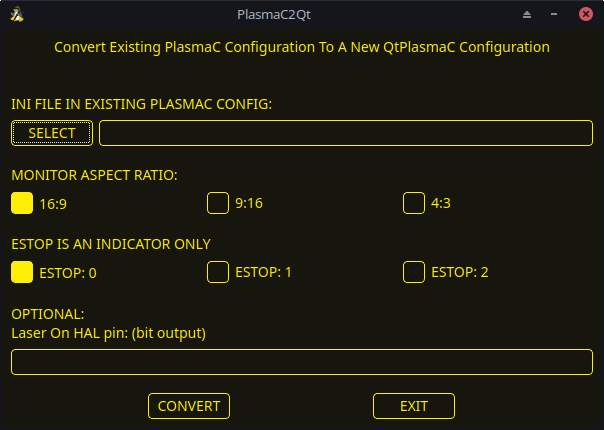Click the ESTOP IS AN INDICATOR ONLY label
The width and height of the screenshot is (604, 430).
(x=110, y=243)
